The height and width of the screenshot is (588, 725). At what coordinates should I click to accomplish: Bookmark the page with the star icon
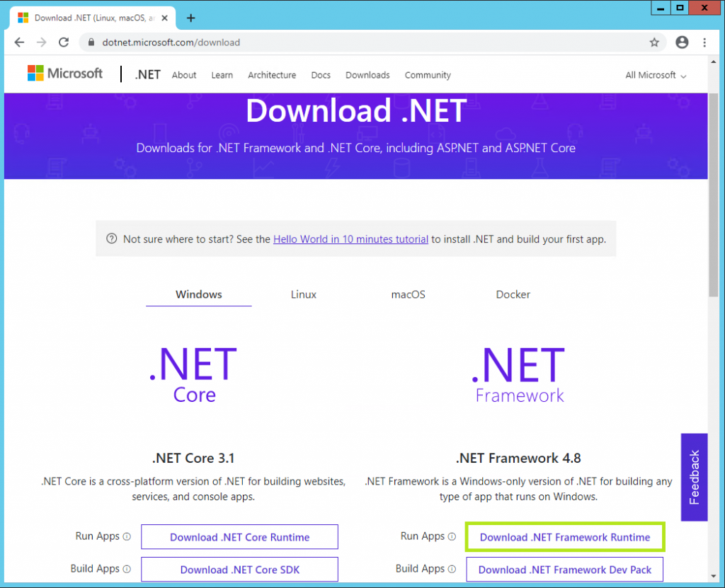[x=653, y=42]
